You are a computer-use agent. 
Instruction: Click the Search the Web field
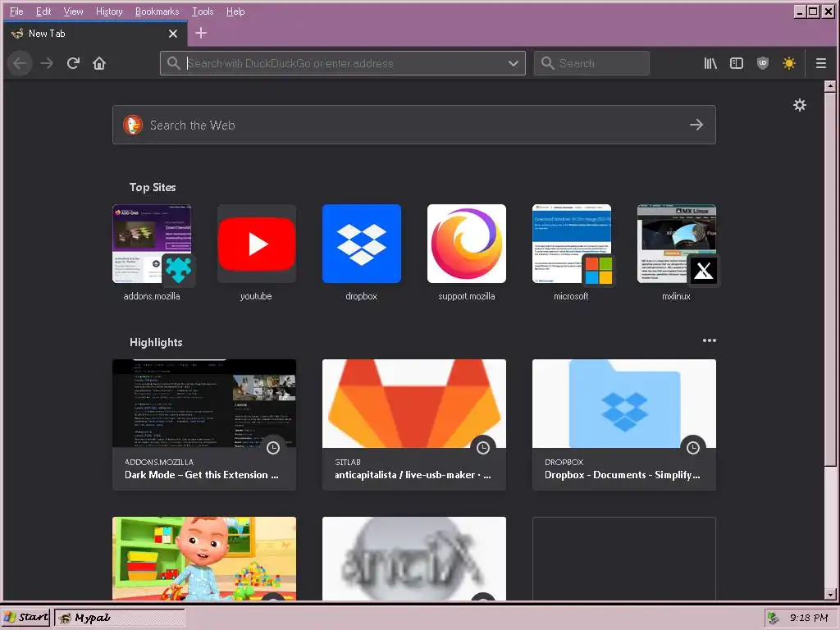click(x=414, y=125)
